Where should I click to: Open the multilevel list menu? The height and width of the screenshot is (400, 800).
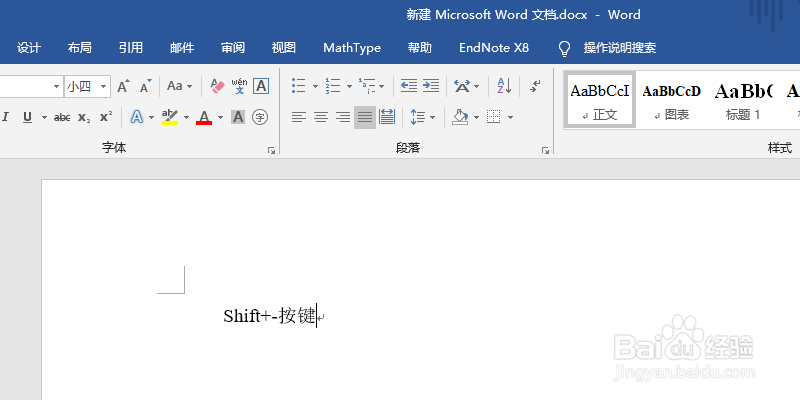pos(371,86)
